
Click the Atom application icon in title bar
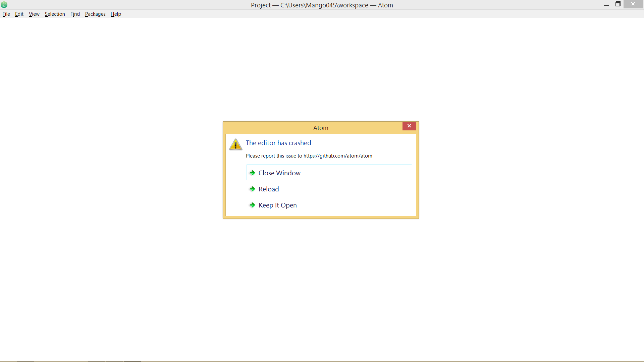4,5
